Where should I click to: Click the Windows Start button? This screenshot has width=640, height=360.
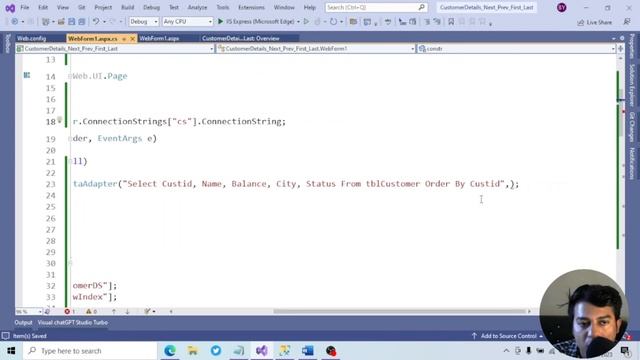coord(11,351)
